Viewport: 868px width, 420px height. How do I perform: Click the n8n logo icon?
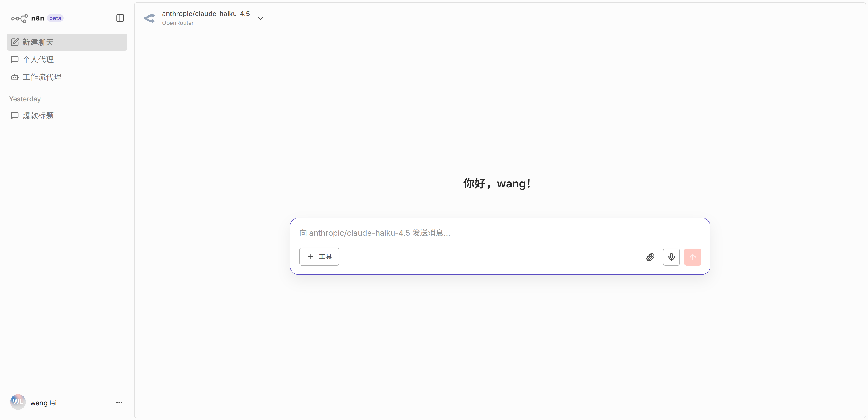coord(19,18)
